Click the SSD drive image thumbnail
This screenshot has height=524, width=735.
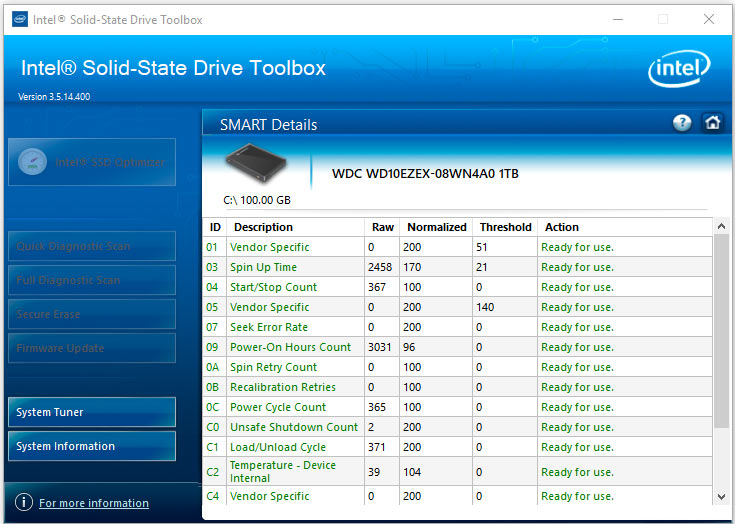coord(256,163)
